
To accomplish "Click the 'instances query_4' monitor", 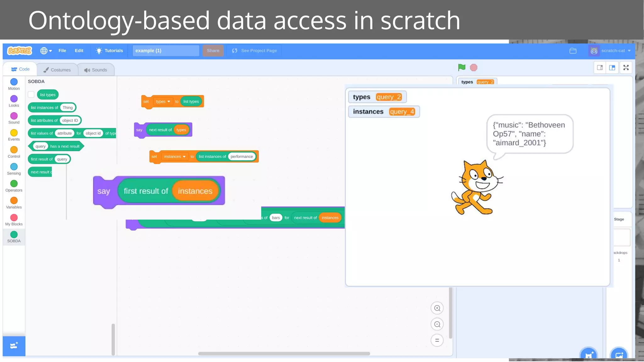I will pos(384,112).
